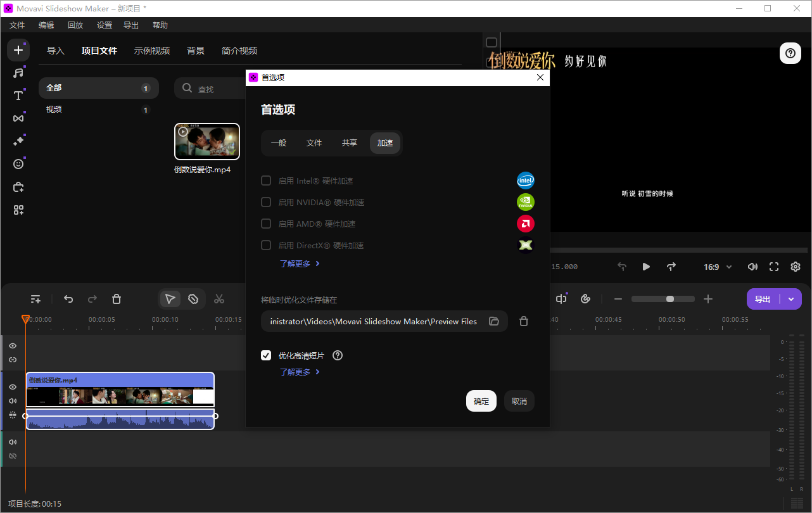Image resolution: width=812 pixels, height=513 pixels.
Task: Toggle visibility eye of top overlay track
Action: pos(13,346)
